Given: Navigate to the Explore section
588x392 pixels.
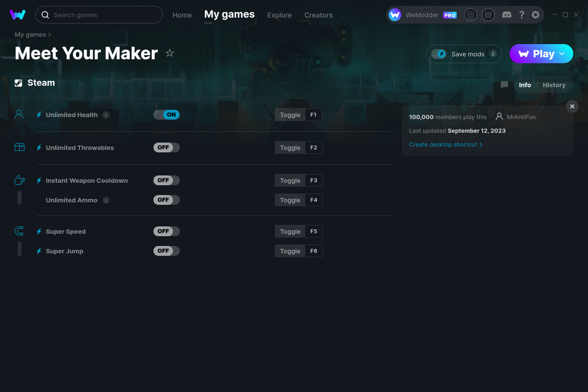Looking at the screenshot, I should [x=279, y=15].
